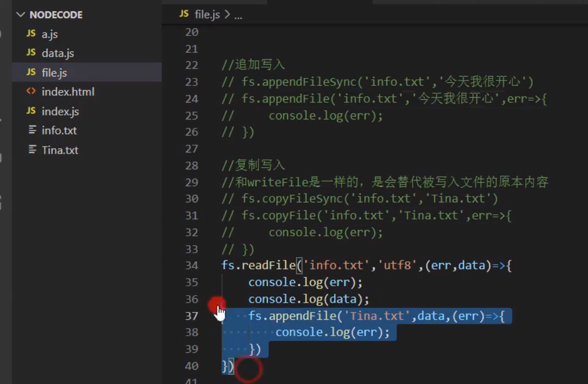Collapse the NODECODE folder chevron

point(21,15)
